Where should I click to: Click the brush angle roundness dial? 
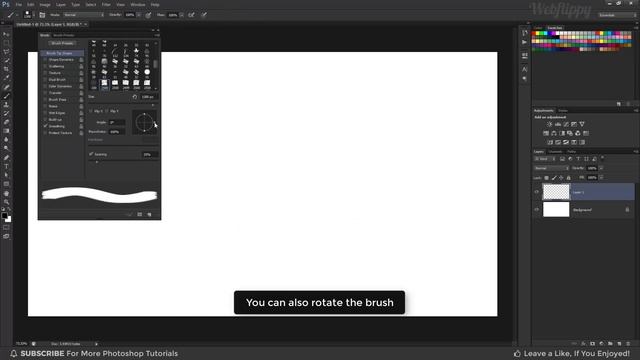[x=144, y=122]
